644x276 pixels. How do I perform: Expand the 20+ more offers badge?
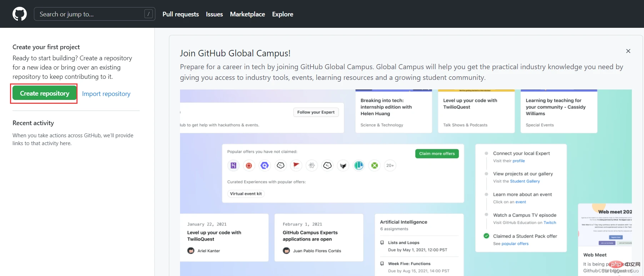(x=390, y=165)
